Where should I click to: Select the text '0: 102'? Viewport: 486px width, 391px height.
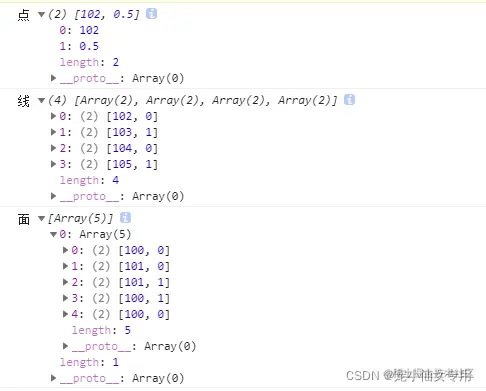click(79, 30)
